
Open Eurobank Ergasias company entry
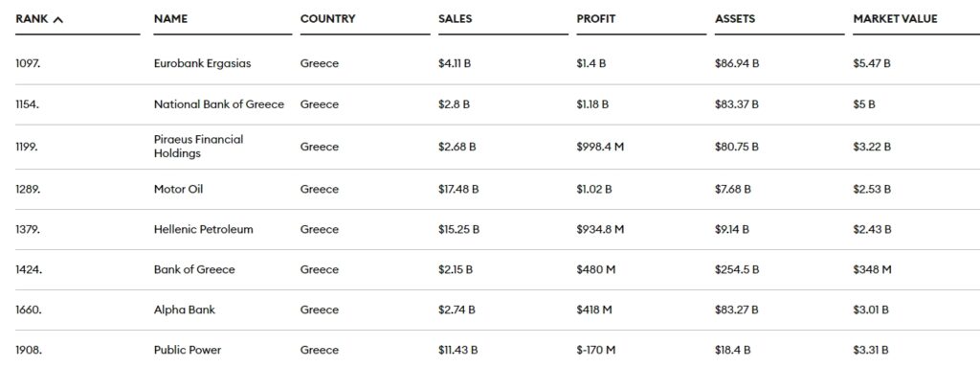pos(202,63)
